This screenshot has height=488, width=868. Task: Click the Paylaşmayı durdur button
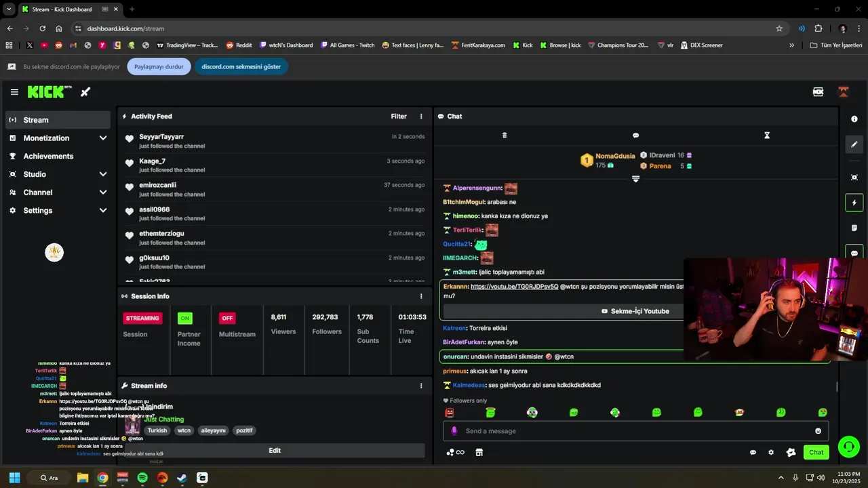159,66
